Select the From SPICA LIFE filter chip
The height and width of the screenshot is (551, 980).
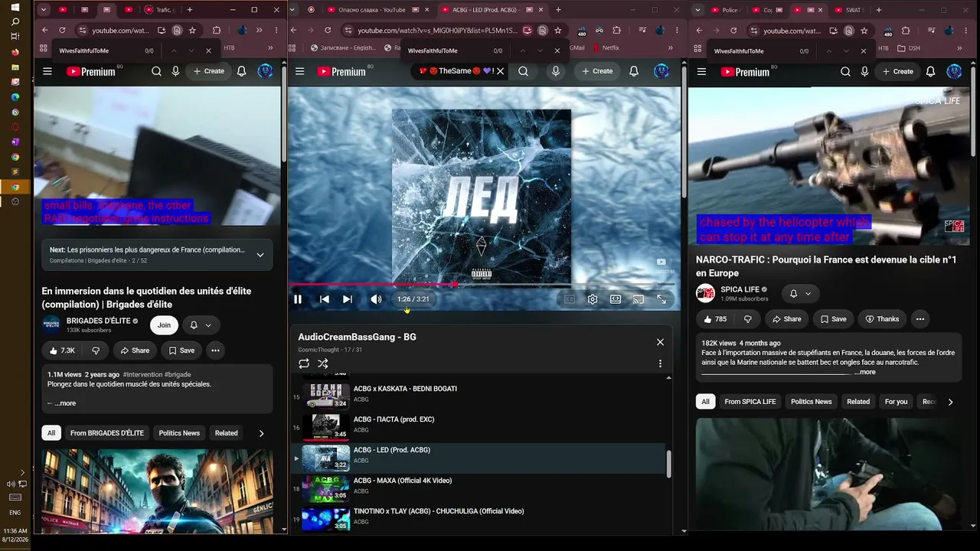[750, 402]
